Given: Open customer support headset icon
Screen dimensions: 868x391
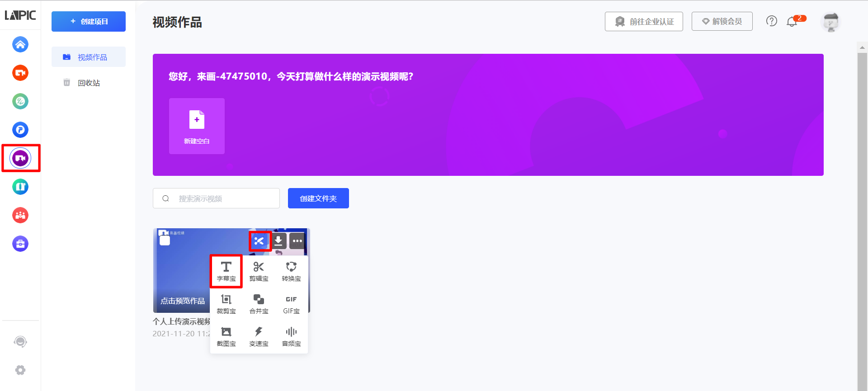Looking at the screenshot, I should tap(20, 342).
